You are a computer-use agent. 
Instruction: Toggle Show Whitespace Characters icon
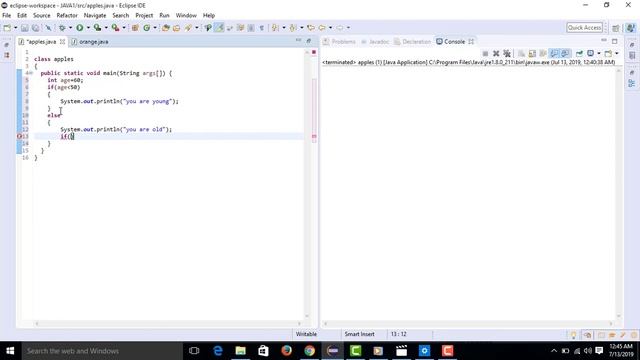tap(262, 28)
